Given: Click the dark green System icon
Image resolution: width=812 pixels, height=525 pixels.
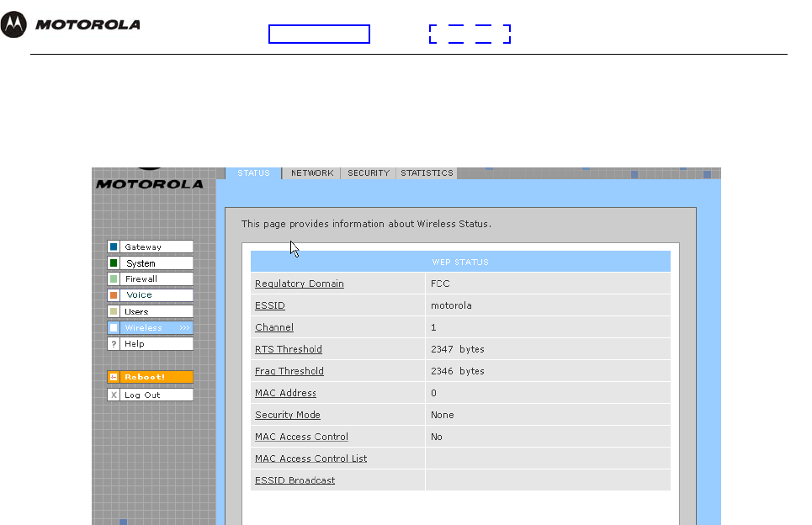Looking at the screenshot, I should [x=114, y=263].
